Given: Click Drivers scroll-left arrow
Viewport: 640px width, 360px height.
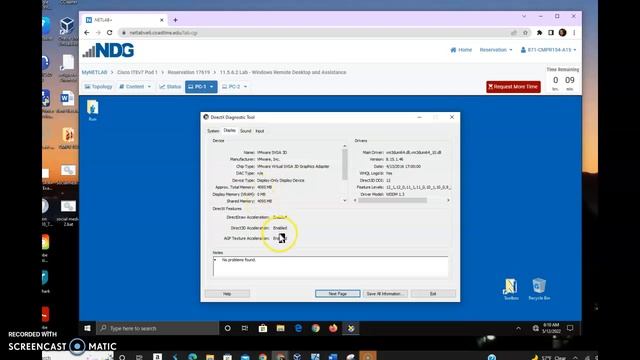Looking at the screenshot, I should tap(355, 200).
